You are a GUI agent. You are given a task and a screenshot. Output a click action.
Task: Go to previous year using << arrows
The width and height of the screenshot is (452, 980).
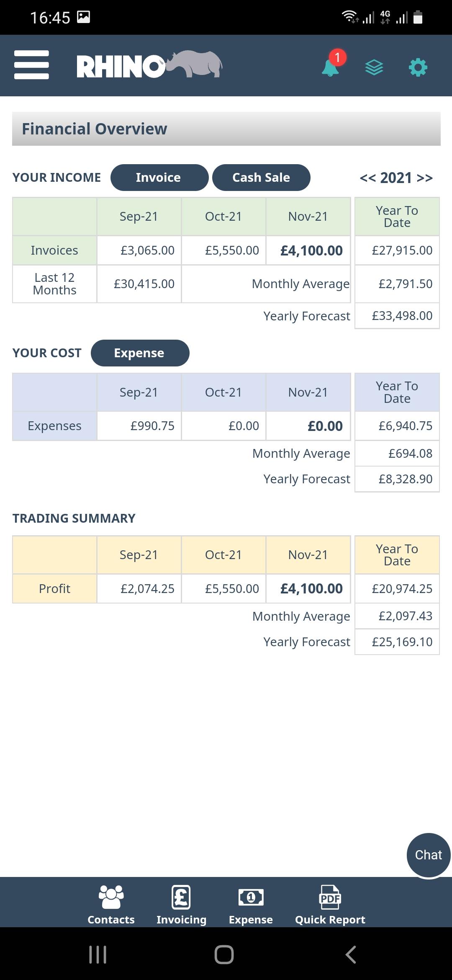(x=368, y=178)
